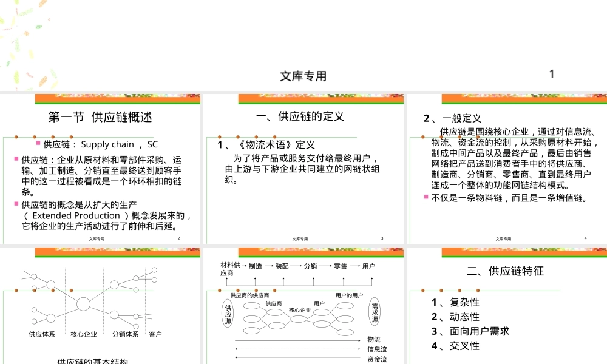Select the heading '二、供应链特征'
The image size is (607, 364).
[505, 271]
